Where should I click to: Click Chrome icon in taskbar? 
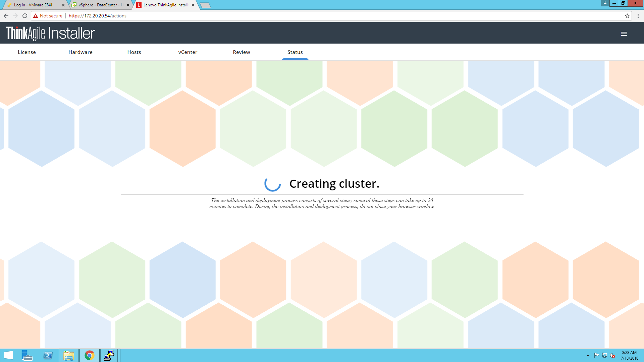coord(89,355)
